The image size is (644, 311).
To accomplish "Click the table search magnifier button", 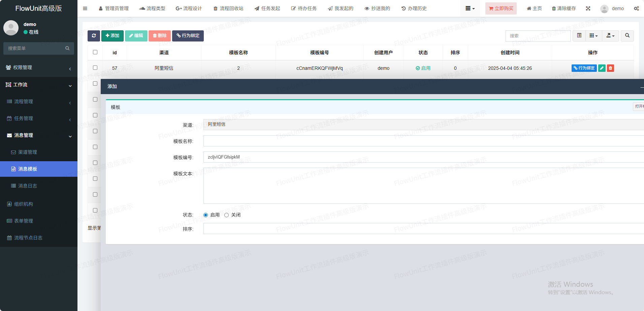I will click(x=627, y=36).
